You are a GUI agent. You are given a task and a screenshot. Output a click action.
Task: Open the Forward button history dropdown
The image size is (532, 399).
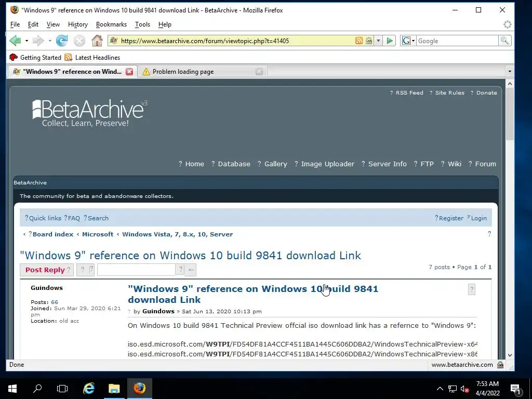tap(50, 41)
